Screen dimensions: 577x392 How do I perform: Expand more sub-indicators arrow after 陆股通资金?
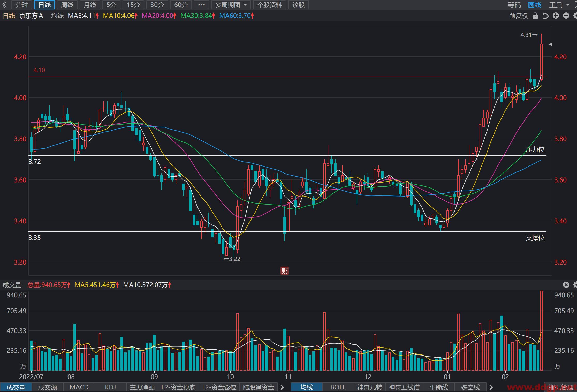point(282,387)
